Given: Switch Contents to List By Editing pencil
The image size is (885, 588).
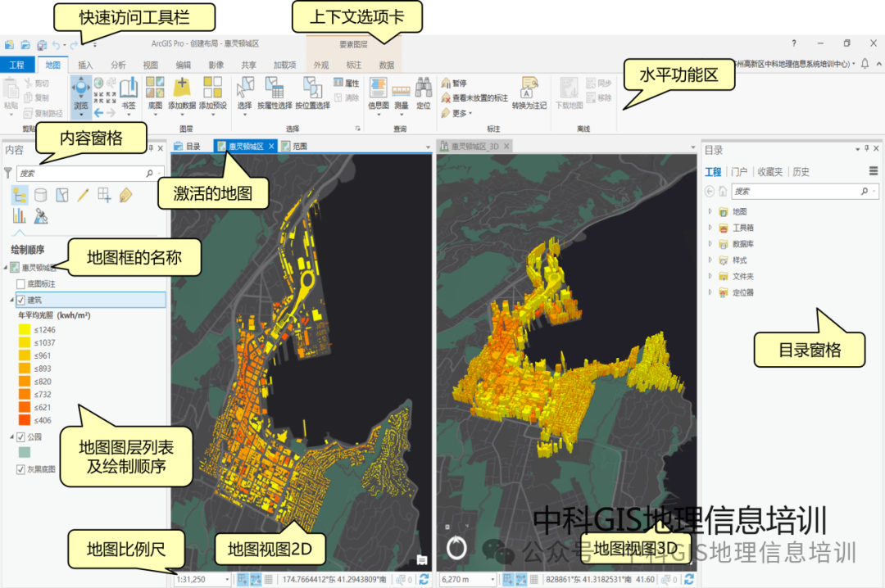Looking at the screenshot, I should pos(83,195).
